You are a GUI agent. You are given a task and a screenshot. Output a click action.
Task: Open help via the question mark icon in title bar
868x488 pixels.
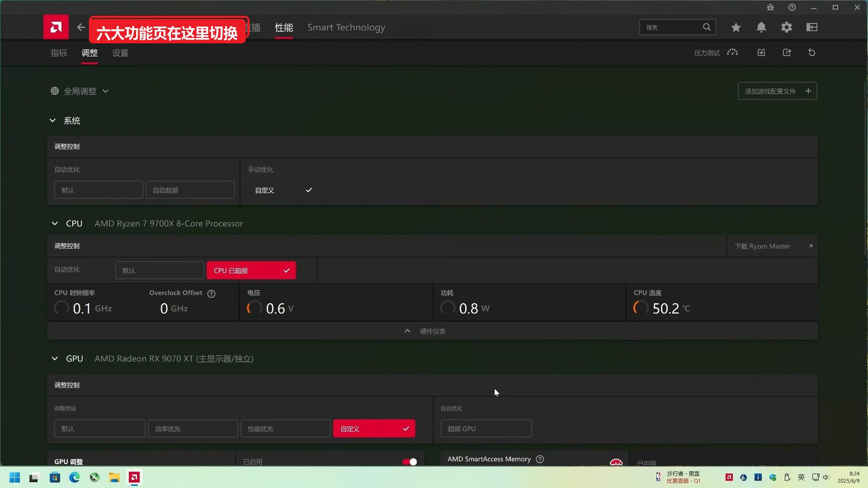click(792, 8)
